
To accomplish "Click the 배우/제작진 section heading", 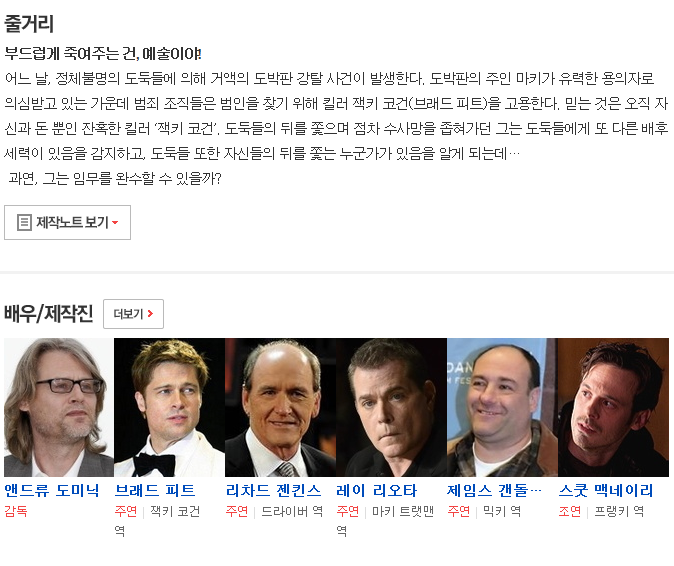I will 49,313.
